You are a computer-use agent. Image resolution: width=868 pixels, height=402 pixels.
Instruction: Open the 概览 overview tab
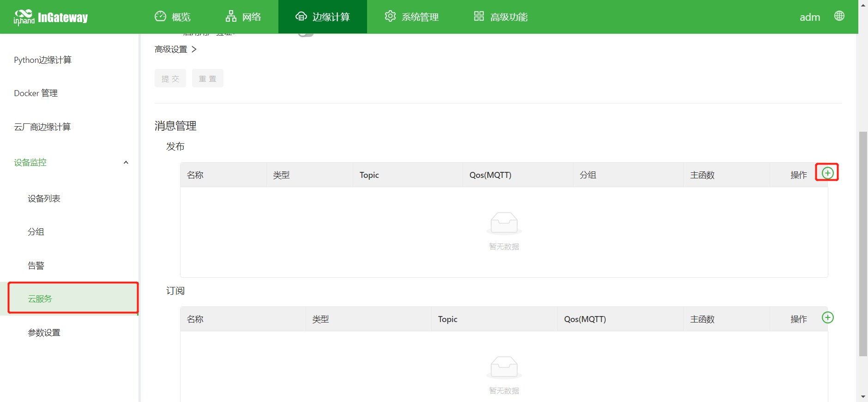coord(172,17)
